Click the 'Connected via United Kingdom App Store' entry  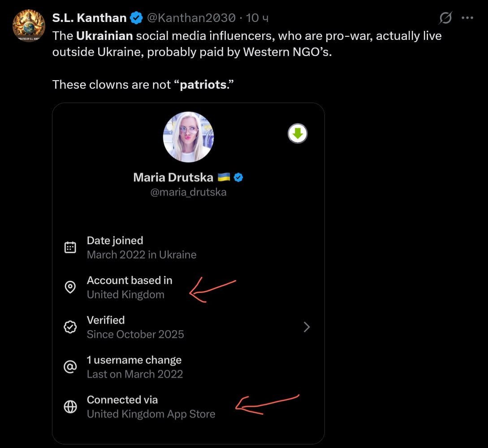[151, 407]
